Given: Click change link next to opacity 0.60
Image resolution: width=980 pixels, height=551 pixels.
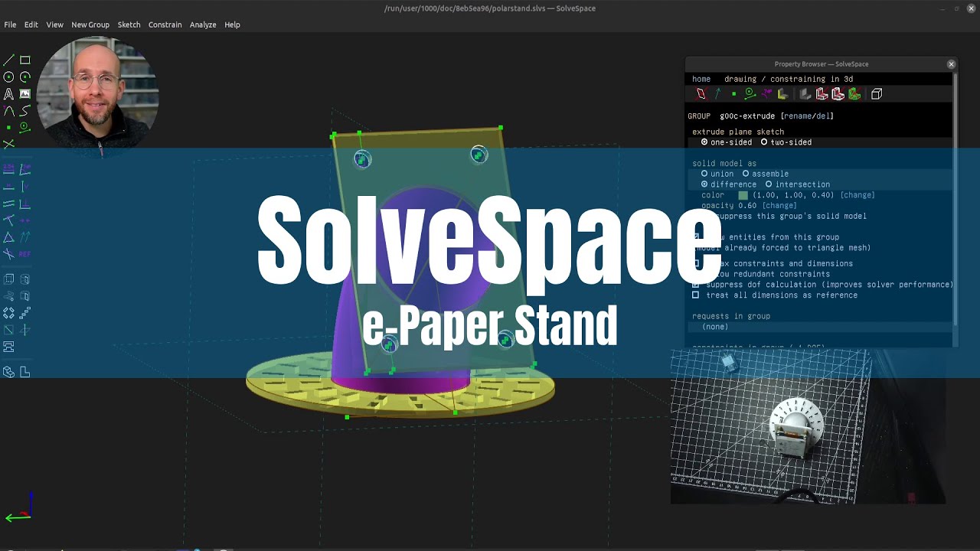Looking at the screenshot, I should (779, 206).
